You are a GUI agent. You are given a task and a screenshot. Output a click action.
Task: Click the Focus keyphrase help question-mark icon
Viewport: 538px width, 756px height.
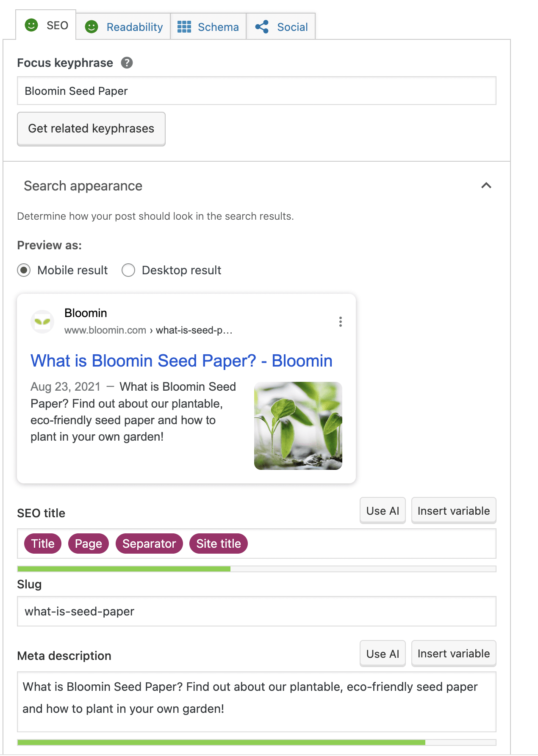coord(127,63)
